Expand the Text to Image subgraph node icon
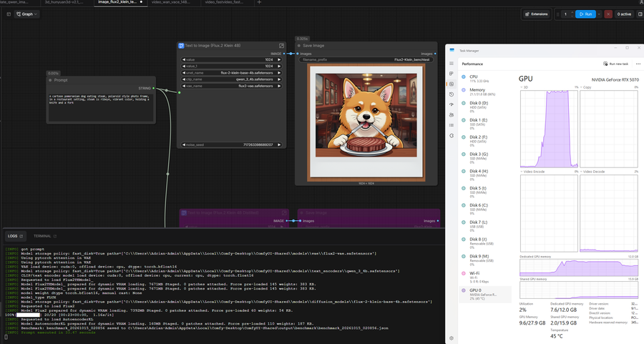 coord(281,46)
